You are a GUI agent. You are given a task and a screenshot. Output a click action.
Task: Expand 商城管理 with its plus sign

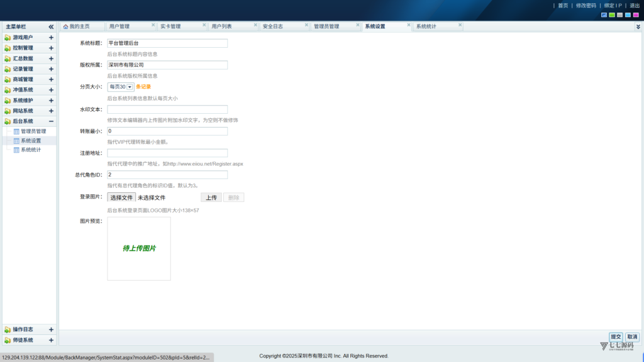51,80
